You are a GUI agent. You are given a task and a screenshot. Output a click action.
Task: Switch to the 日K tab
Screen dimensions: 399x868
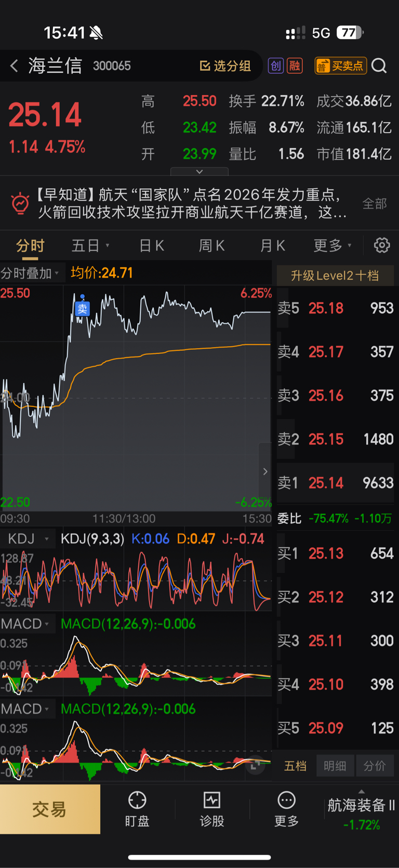152,245
